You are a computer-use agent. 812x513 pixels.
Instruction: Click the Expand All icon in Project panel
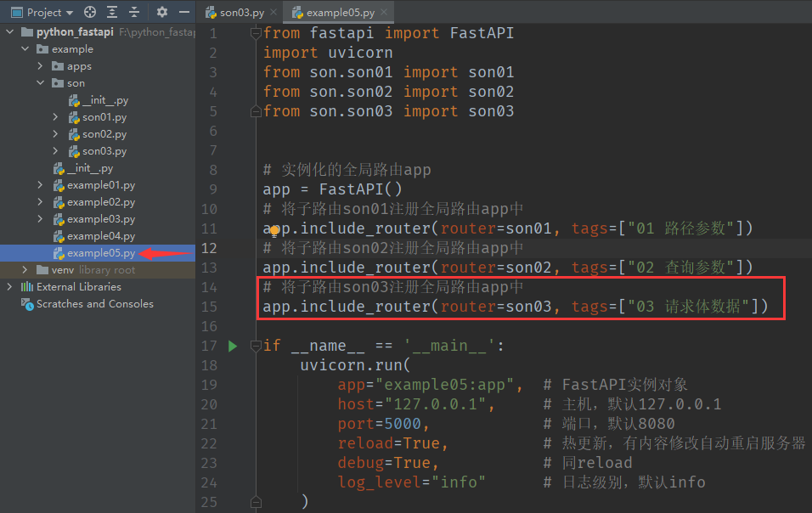point(113,13)
